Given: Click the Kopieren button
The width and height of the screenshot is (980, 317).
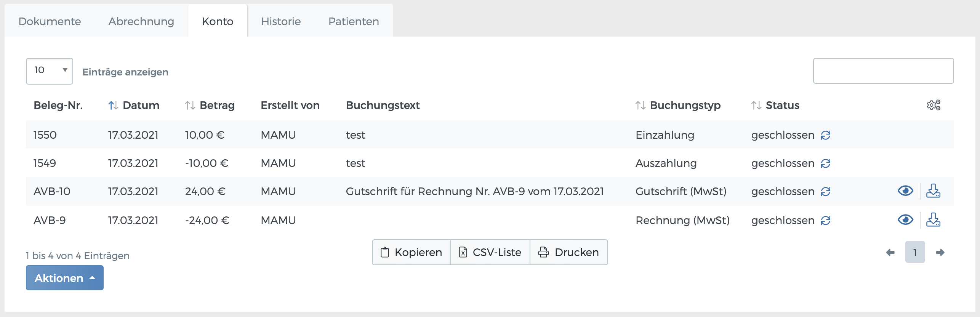Looking at the screenshot, I should (x=412, y=252).
